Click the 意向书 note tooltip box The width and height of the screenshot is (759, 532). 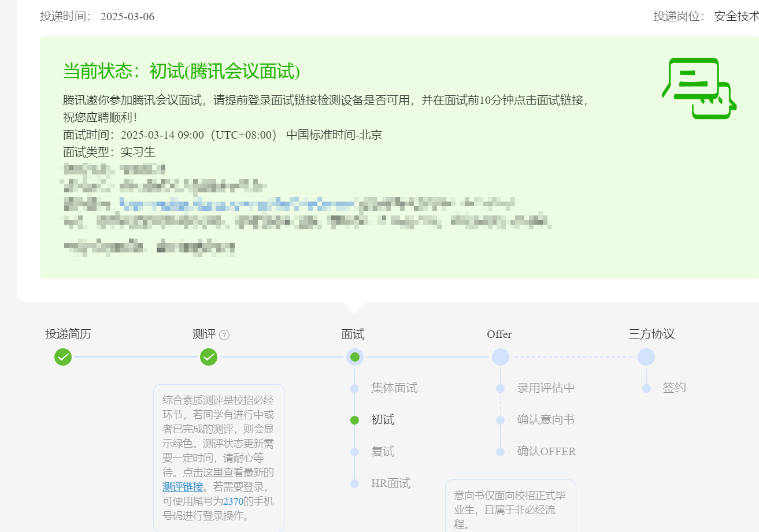tap(510, 506)
